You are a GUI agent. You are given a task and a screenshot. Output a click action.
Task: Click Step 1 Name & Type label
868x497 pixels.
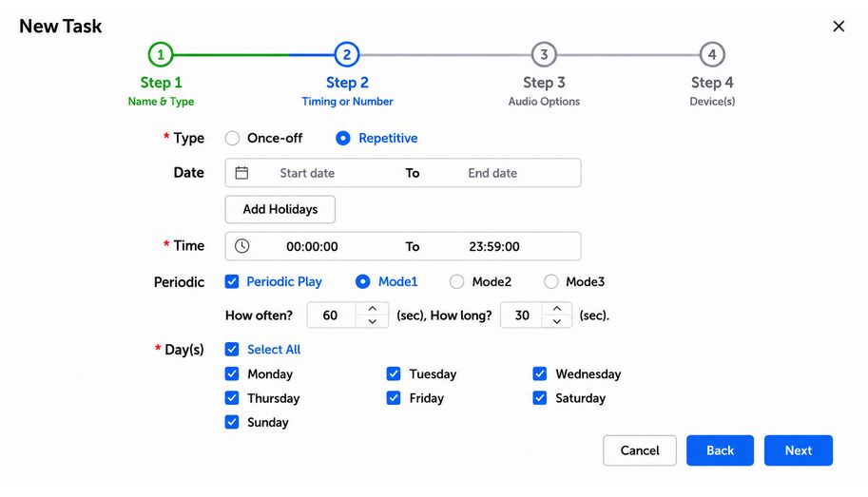(161, 102)
